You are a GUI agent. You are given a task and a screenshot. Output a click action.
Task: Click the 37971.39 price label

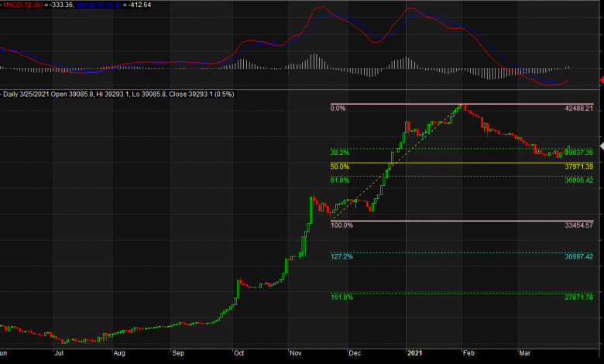tap(578, 167)
